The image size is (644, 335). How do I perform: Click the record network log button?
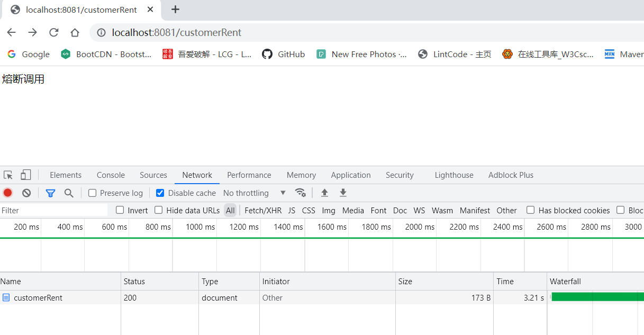click(8, 193)
